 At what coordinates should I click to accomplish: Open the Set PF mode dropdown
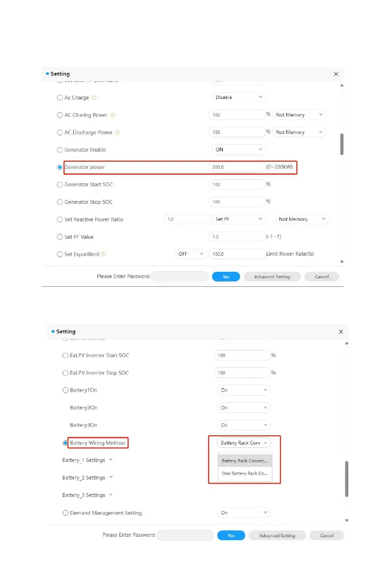click(x=239, y=219)
